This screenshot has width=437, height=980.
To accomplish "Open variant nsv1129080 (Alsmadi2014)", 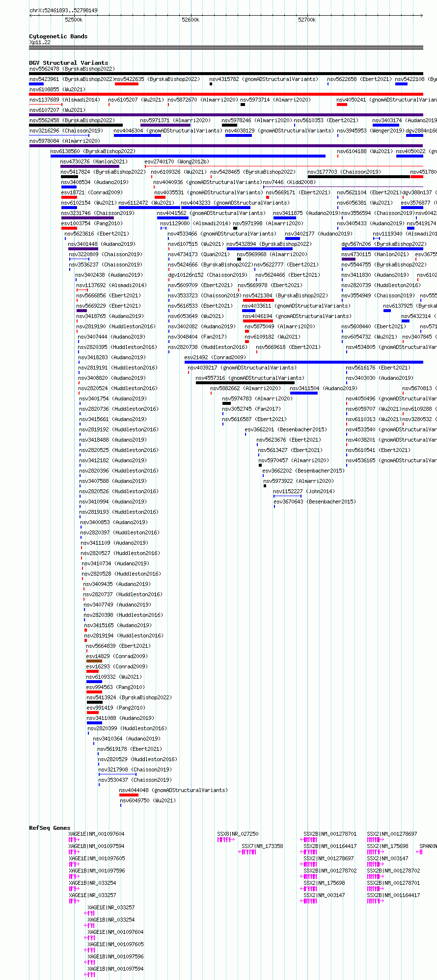I will click(x=195, y=223).
